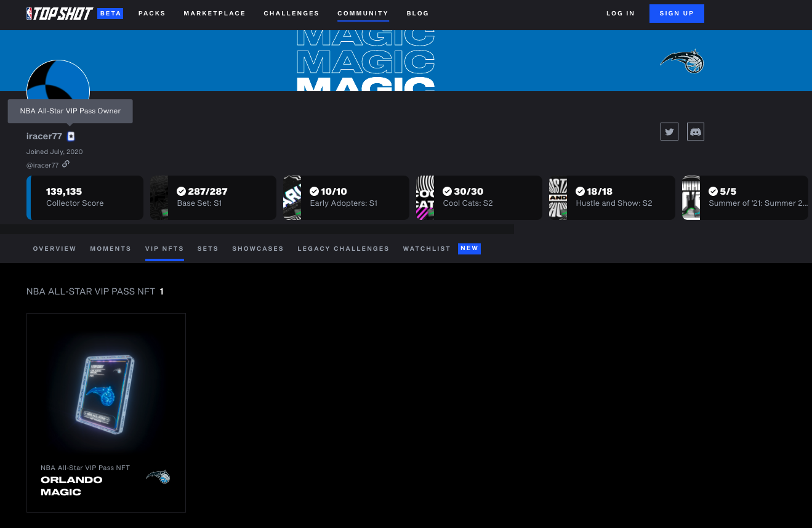The height and width of the screenshot is (528, 812).
Task: Click the Log In link
Action: pyautogui.click(x=621, y=14)
